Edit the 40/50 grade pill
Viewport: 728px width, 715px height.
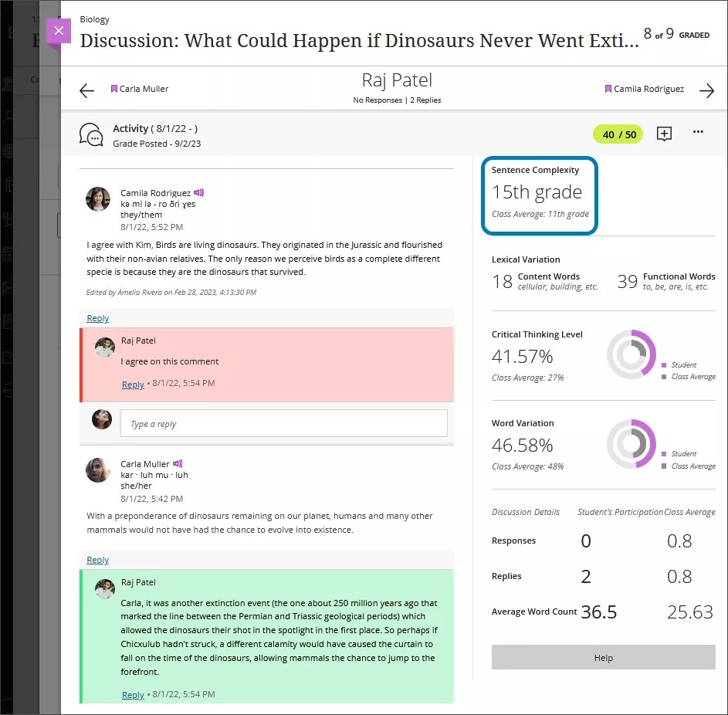(x=618, y=134)
